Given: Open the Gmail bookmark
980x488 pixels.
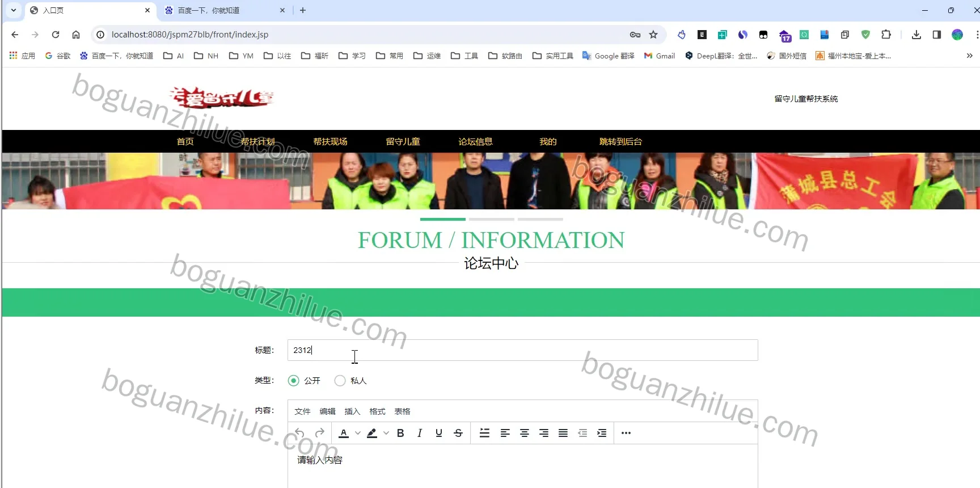Looking at the screenshot, I should coord(659,56).
